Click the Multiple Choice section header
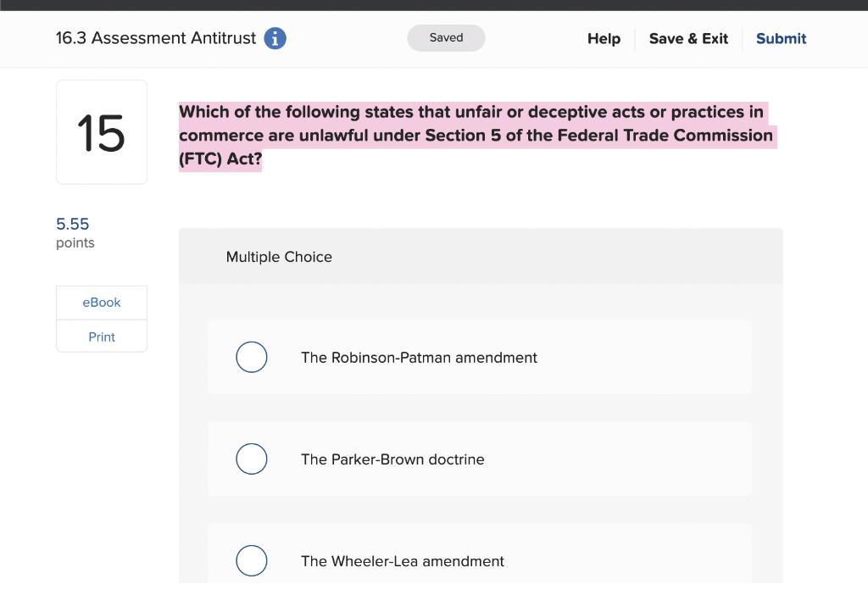The height and width of the screenshot is (601, 868). (279, 256)
